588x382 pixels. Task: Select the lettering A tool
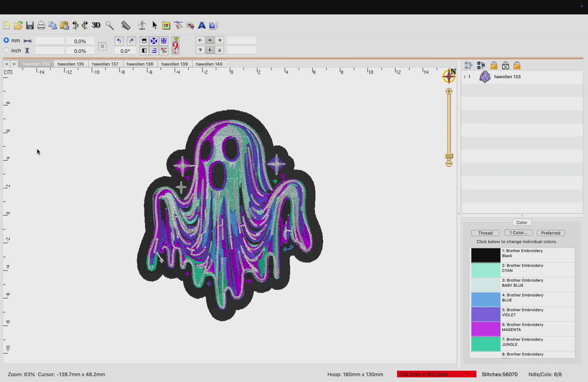[x=201, y=25]
